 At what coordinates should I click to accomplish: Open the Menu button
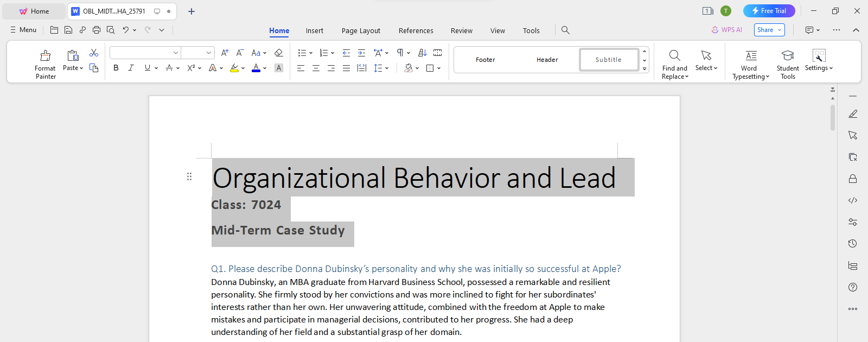point(23,30)
